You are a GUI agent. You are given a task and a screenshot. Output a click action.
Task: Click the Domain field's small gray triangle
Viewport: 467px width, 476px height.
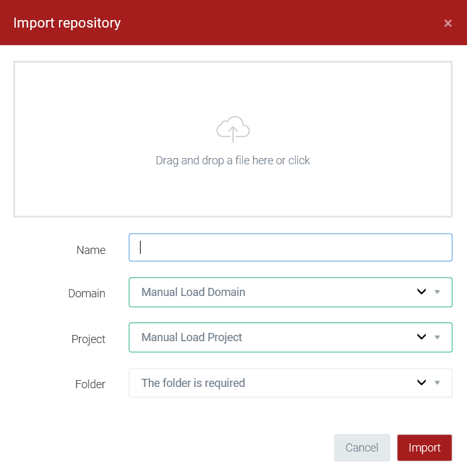437,292
